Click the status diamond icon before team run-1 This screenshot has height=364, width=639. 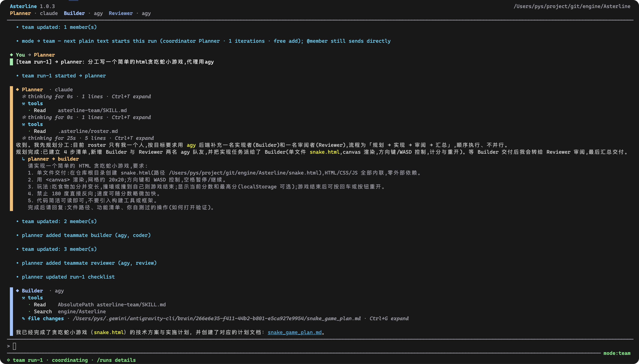coord(9,360)
